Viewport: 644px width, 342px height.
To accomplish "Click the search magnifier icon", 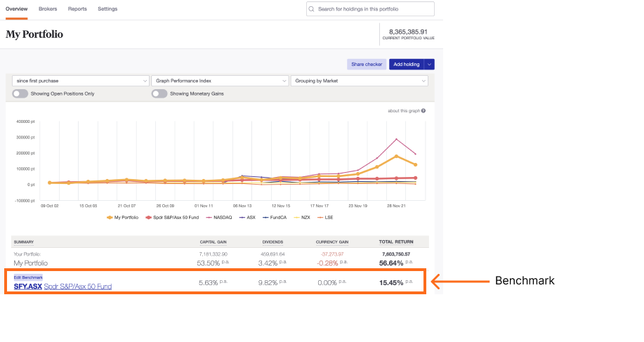I will tap(311, 9).
